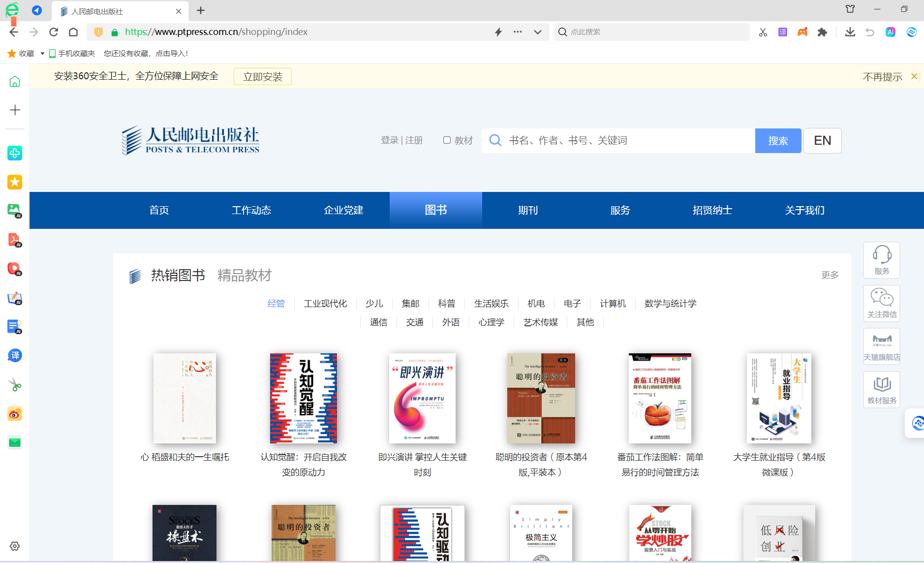This screenshot has height=563, width=924.
Task: Open the 认知觉醒 book cover
Action: click(x=304, y=398)
